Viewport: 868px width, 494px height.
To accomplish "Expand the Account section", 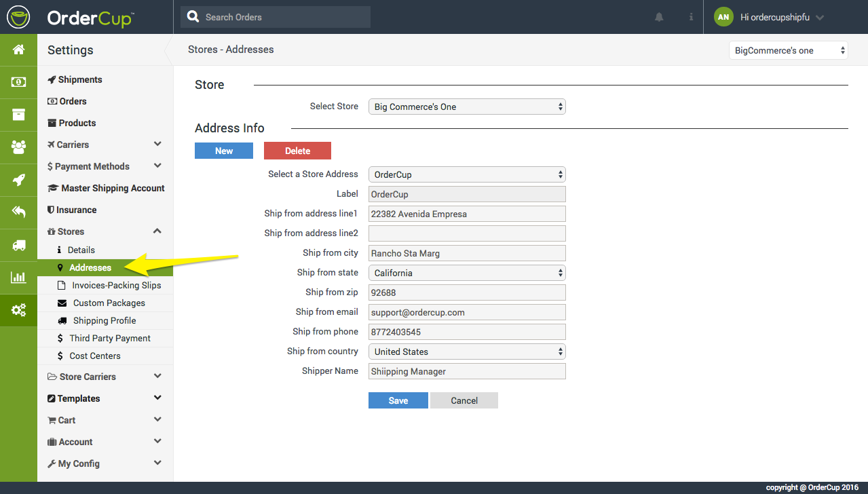I will click(x=157, y=441).
